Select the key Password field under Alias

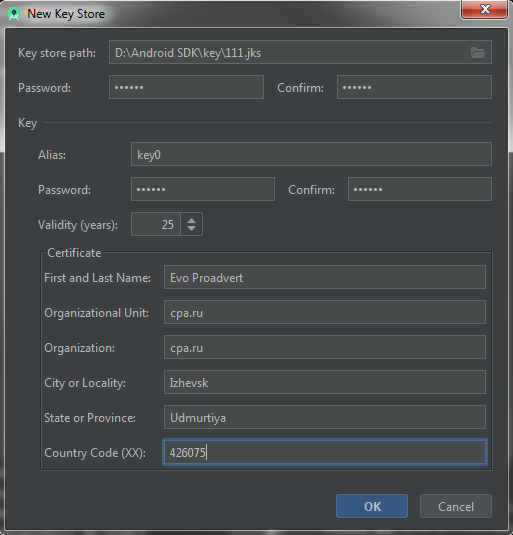click(203, 189)
